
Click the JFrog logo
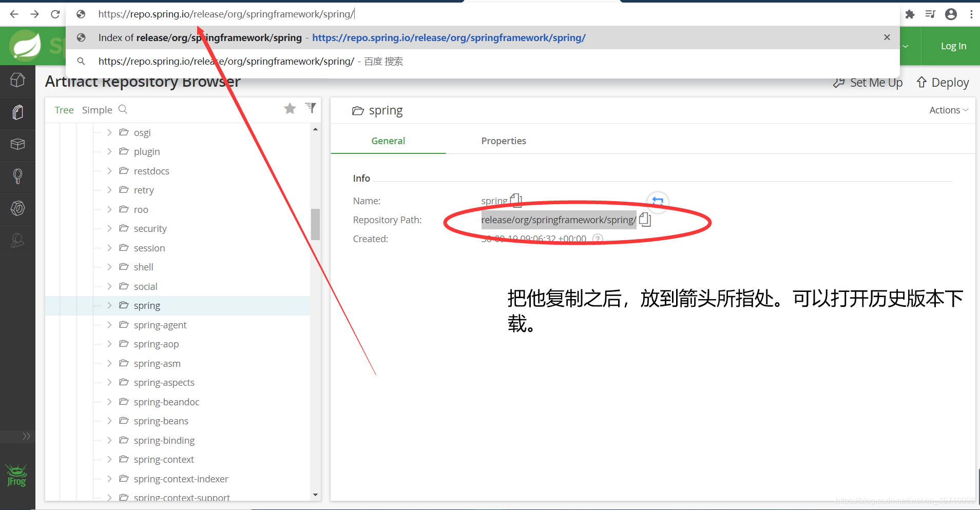coord(16,476)
